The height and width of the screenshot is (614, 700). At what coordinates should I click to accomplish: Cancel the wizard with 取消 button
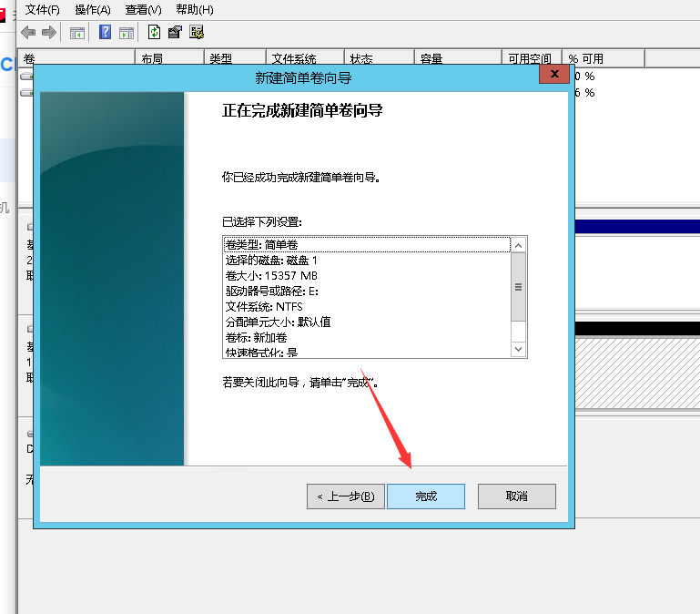pos(516,496)
